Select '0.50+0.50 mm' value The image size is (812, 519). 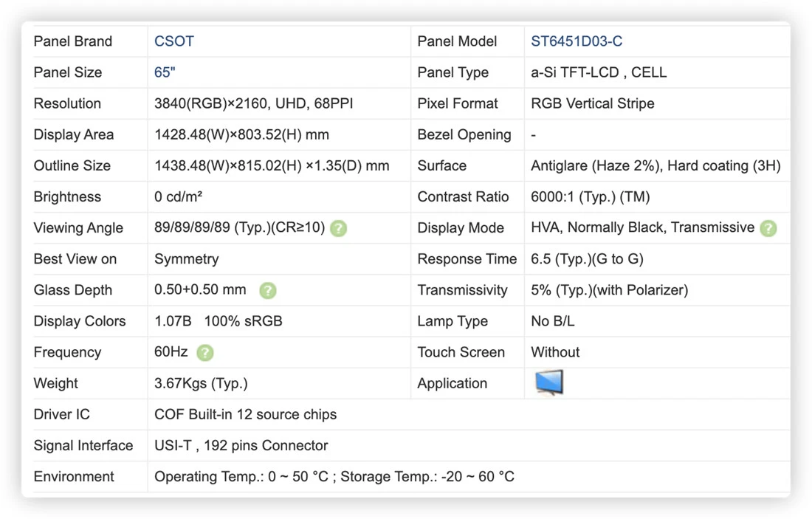200,290
